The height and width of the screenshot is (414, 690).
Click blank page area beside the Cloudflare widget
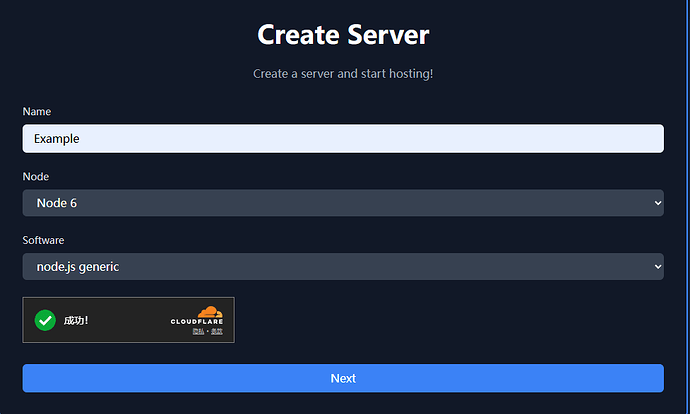click(450, 320)
